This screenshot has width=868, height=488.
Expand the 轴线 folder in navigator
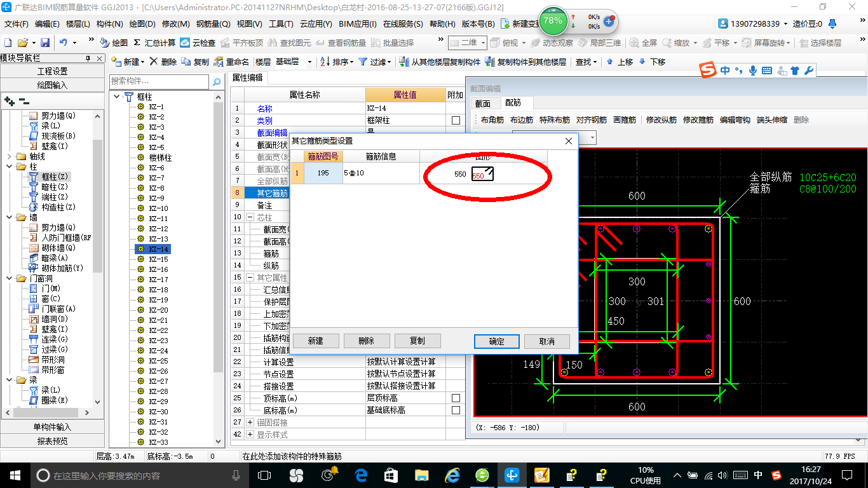tap(9, 156)
